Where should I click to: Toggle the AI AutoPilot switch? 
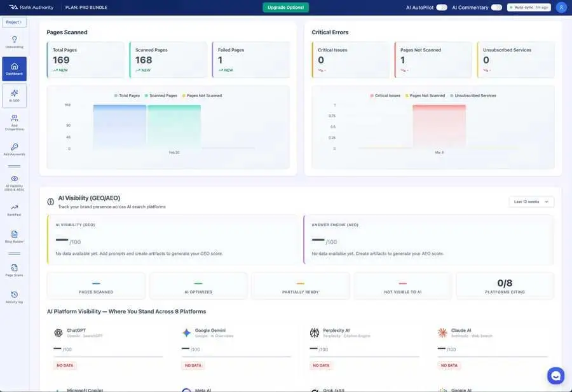[x=442, y=7]
